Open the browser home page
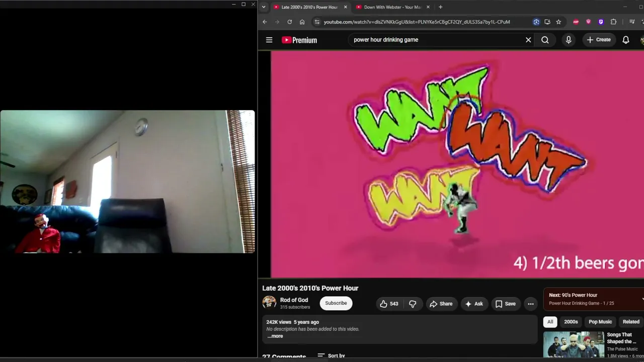644x362 pixels. click(302, 22)
